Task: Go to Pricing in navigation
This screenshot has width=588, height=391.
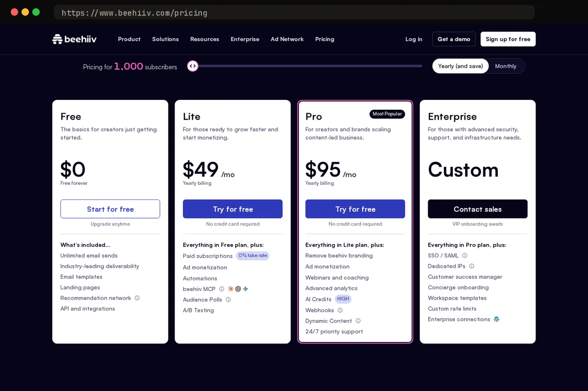Action: click(324, 39)
